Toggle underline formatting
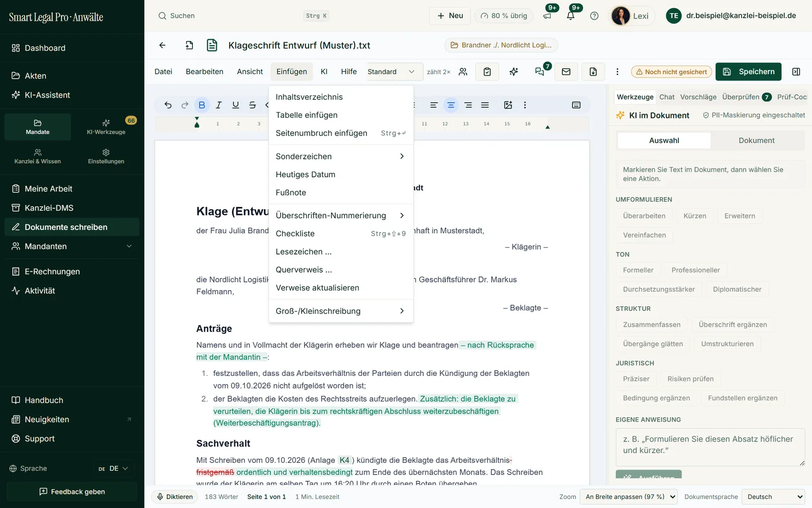The width and height of the screenshot is (812, 508). point(235,105)
